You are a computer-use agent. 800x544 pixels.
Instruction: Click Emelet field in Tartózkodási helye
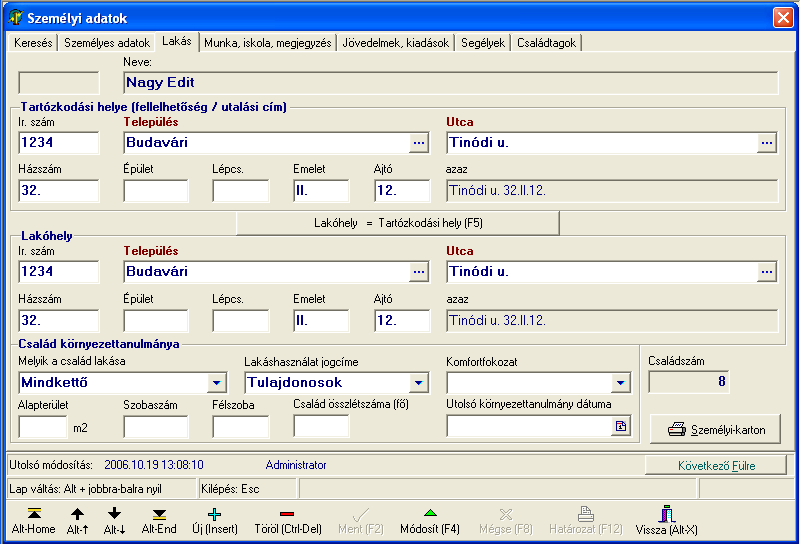pos(321,191)
